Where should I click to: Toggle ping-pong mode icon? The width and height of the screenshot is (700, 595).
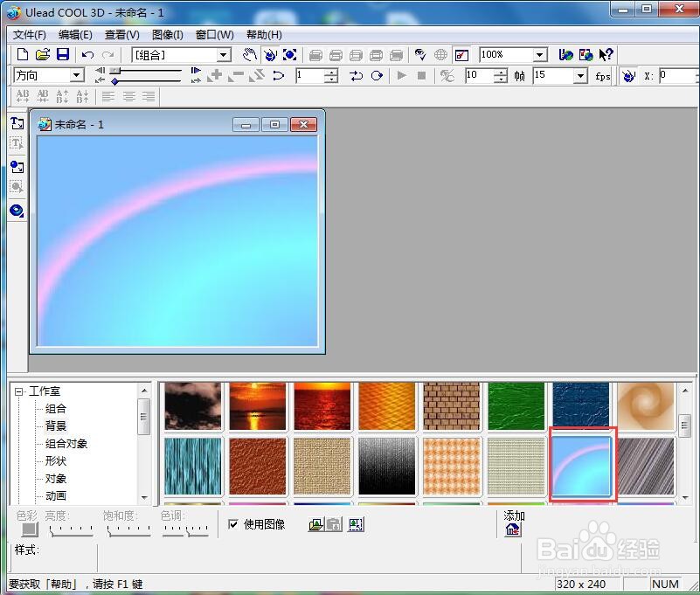click(356, 75)
